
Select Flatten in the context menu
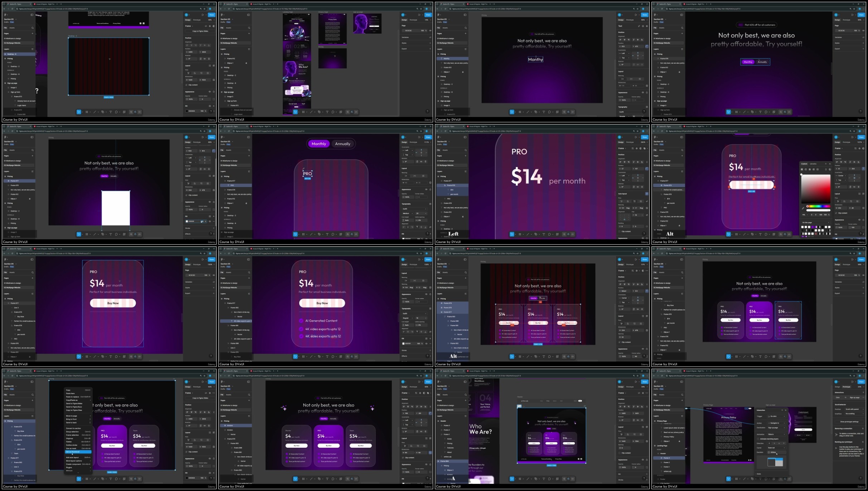point(69,442)
